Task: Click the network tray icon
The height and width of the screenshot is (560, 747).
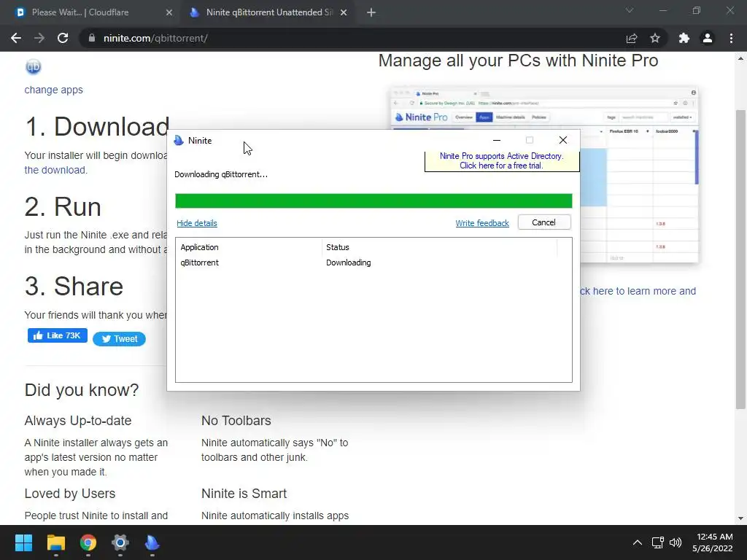Action: (x=658, y=542)
